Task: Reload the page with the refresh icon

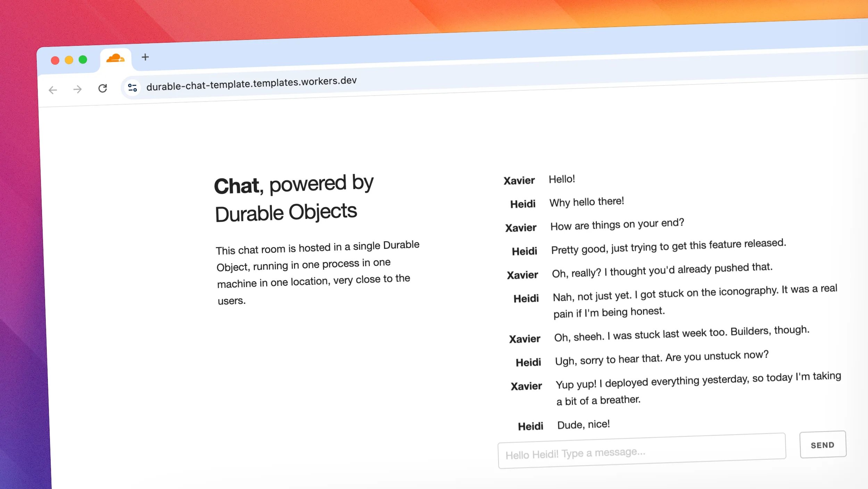Action: [102, 89]
